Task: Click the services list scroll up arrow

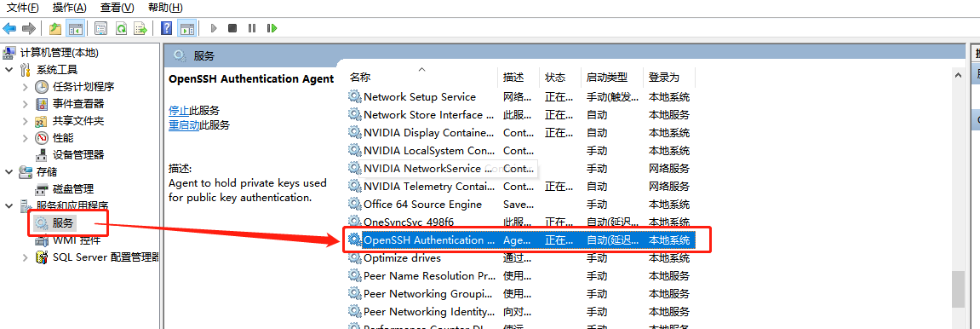Action: pyautogui.click(x=958, y=75)
